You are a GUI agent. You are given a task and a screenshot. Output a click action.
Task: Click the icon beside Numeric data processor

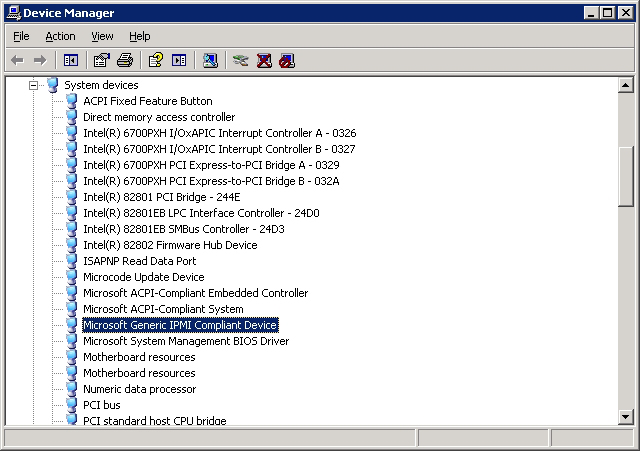(72, 389)
